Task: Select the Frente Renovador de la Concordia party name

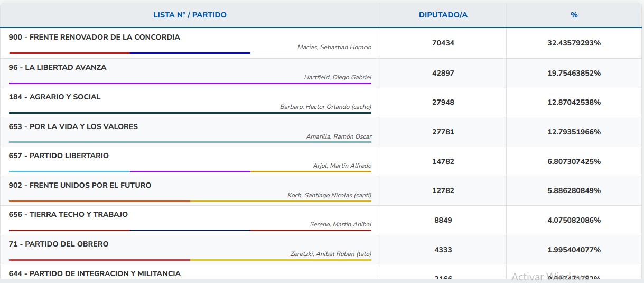Action: click(95, 38)
